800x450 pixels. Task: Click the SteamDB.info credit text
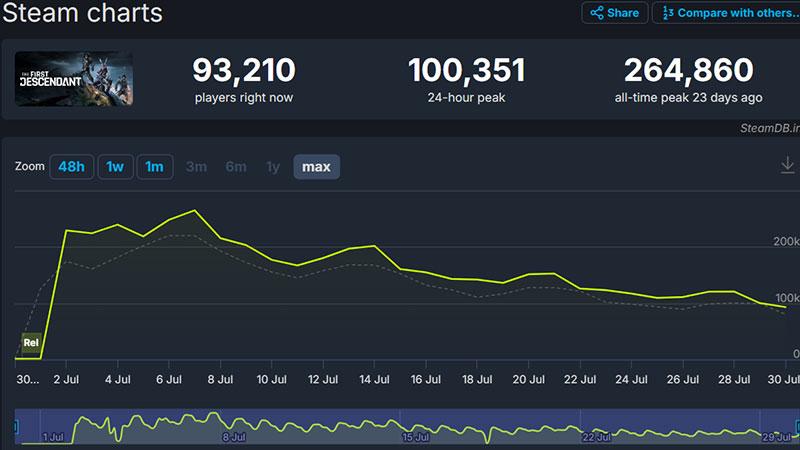click(770, 128)
